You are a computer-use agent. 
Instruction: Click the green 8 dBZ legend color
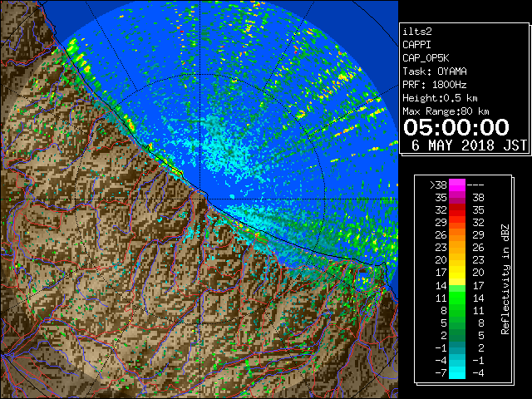tap(457, 310)
